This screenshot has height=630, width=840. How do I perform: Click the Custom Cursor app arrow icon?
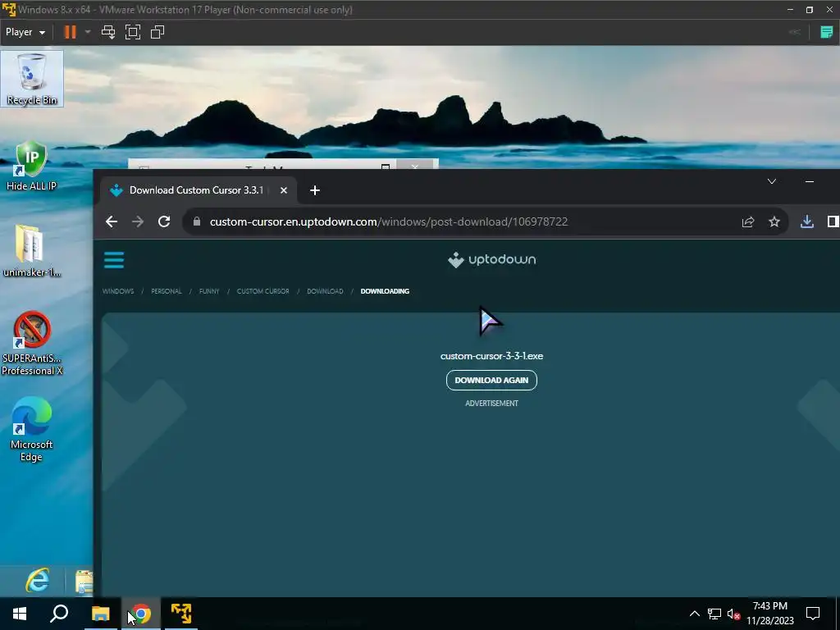491,322
